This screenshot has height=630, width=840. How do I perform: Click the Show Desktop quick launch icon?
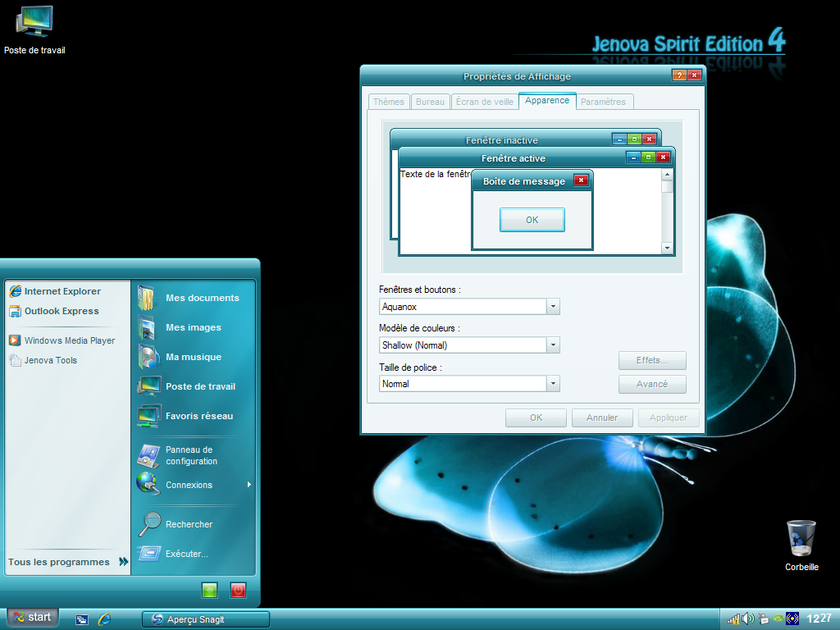(81, 619)
